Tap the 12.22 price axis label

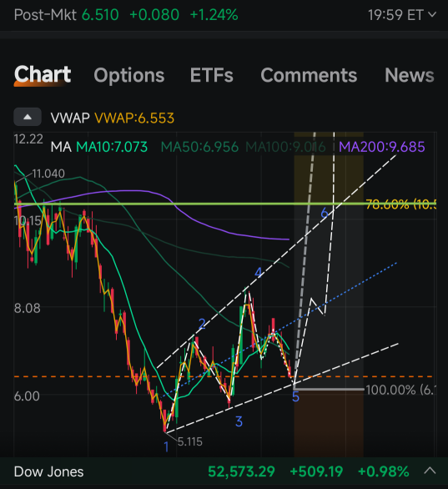(28, 139)
